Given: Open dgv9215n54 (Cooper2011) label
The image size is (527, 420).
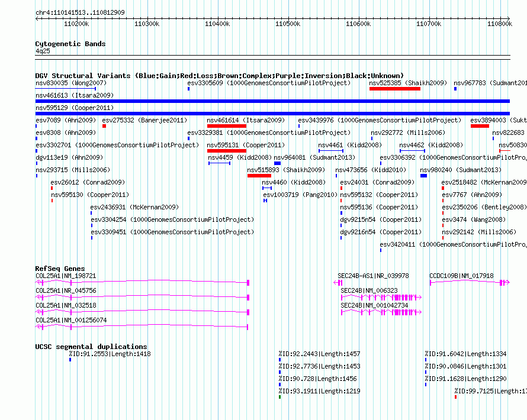Looking at the screenshot, I should click(381, 219).
